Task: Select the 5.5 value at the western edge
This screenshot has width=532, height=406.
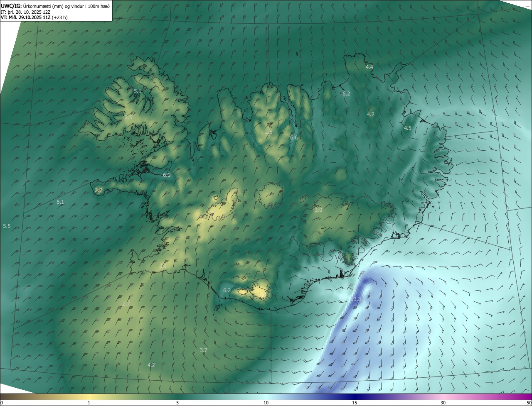Action: [7, 226]
